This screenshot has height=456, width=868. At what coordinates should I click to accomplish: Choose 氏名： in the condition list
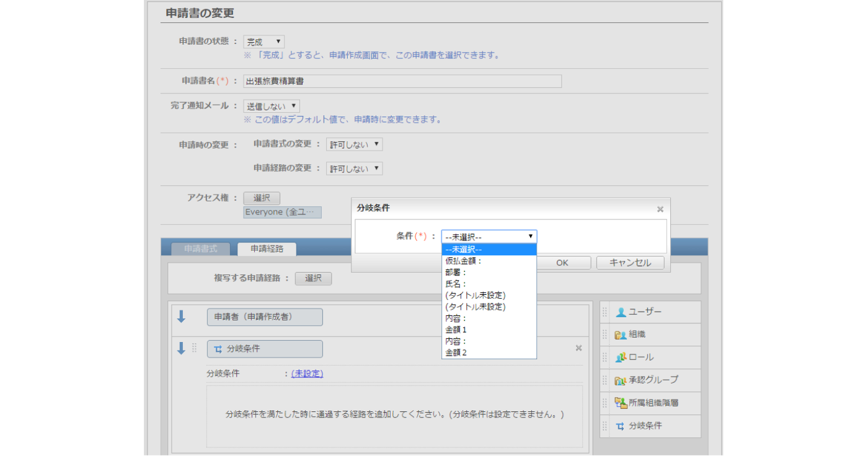(x=489, y=284)
